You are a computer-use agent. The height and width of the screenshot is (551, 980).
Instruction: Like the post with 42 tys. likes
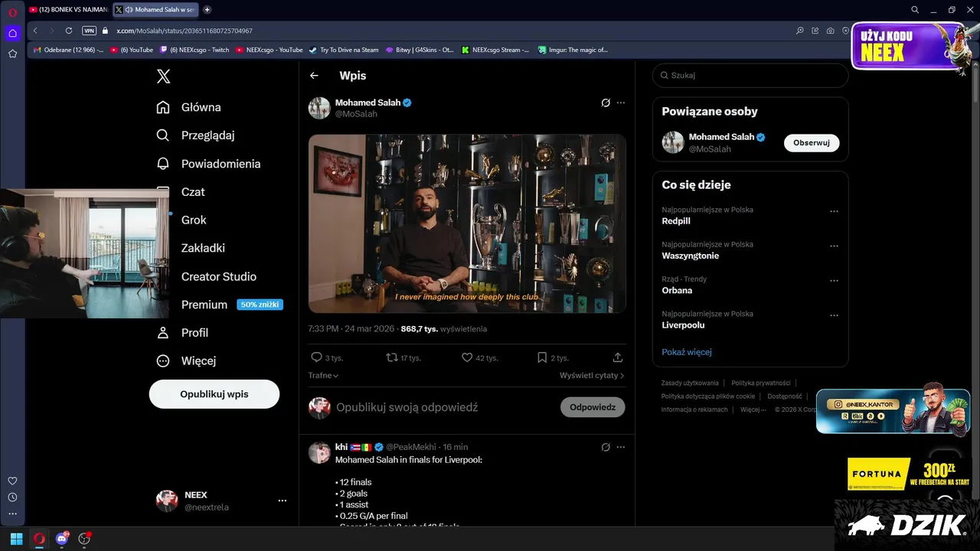pos(467,357)
